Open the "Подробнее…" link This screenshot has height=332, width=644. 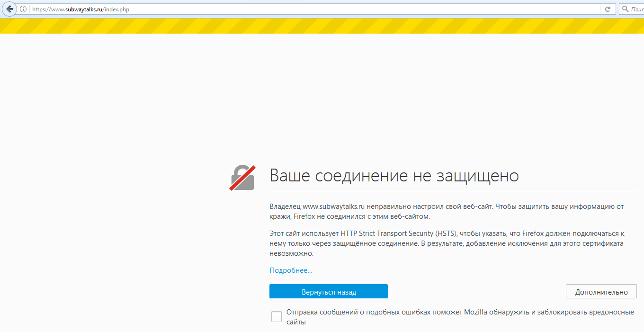coord(291,270)
